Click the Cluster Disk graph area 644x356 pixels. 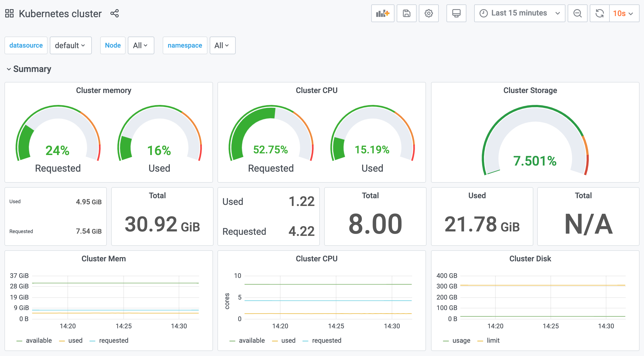pos(543,297)
